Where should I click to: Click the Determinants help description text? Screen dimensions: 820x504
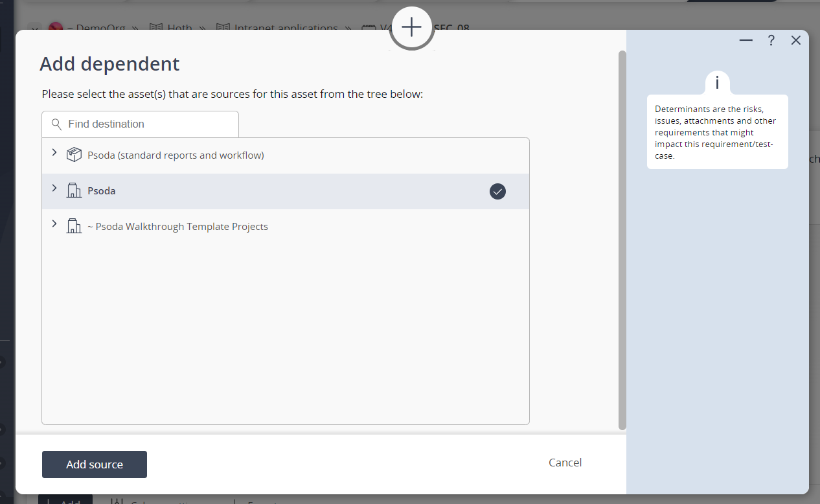[x=716, y=133]
